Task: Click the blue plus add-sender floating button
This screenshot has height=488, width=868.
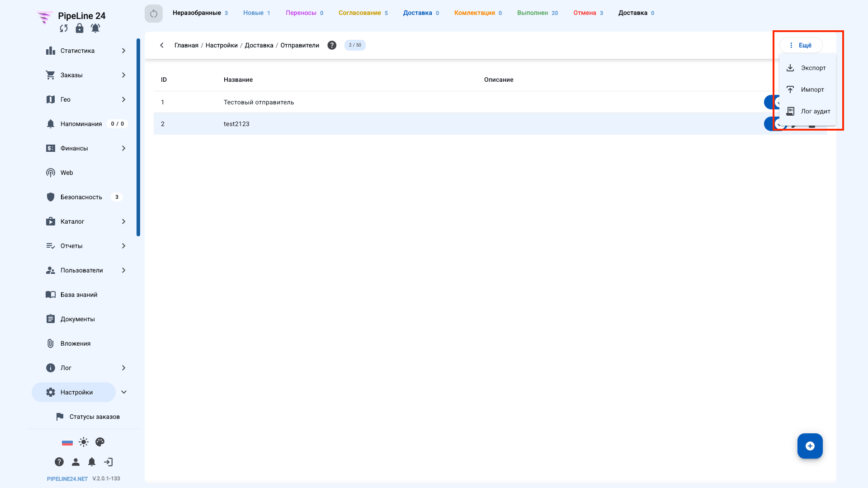Action: coord(810,446)
